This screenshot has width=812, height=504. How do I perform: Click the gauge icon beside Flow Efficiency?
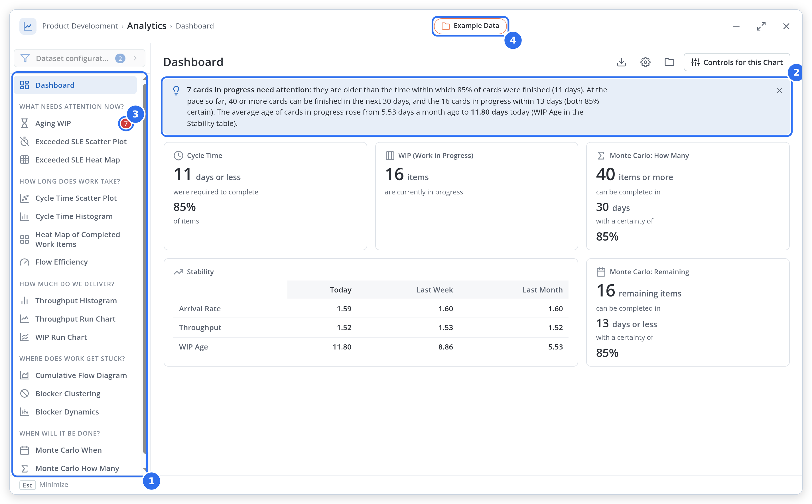[24, 262]
